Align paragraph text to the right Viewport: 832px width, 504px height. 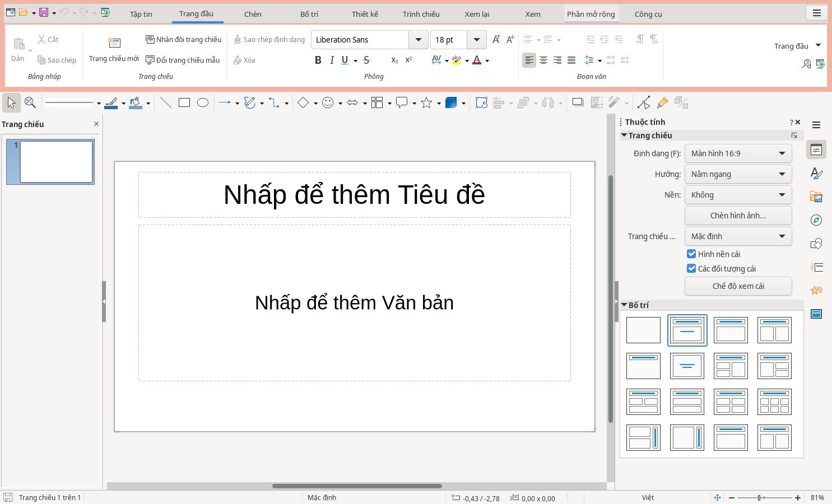(557, 60)
